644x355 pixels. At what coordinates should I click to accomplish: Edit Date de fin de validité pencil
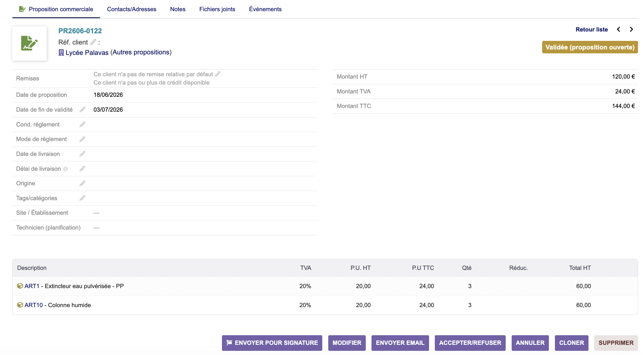(x=82, y=110)
